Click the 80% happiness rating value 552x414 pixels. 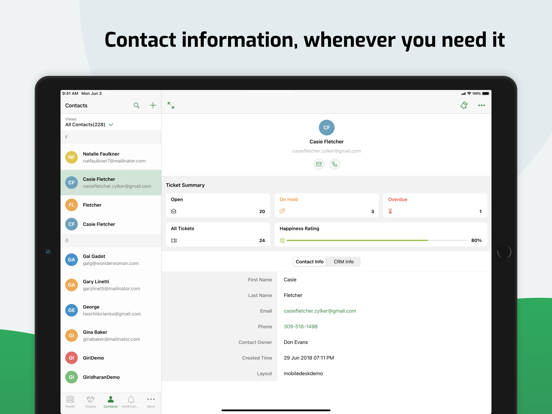click(476, 240)
